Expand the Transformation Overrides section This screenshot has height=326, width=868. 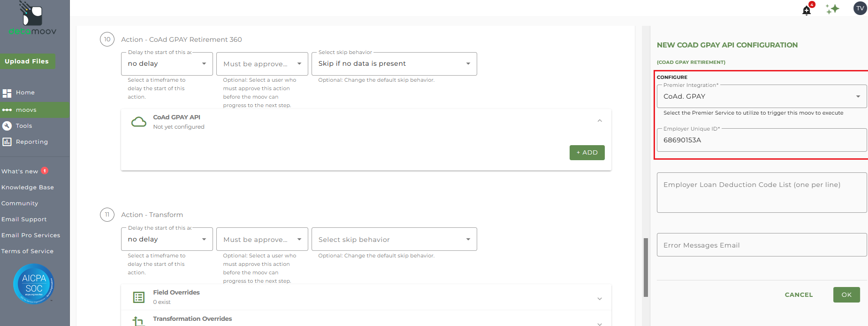point(600,323)
